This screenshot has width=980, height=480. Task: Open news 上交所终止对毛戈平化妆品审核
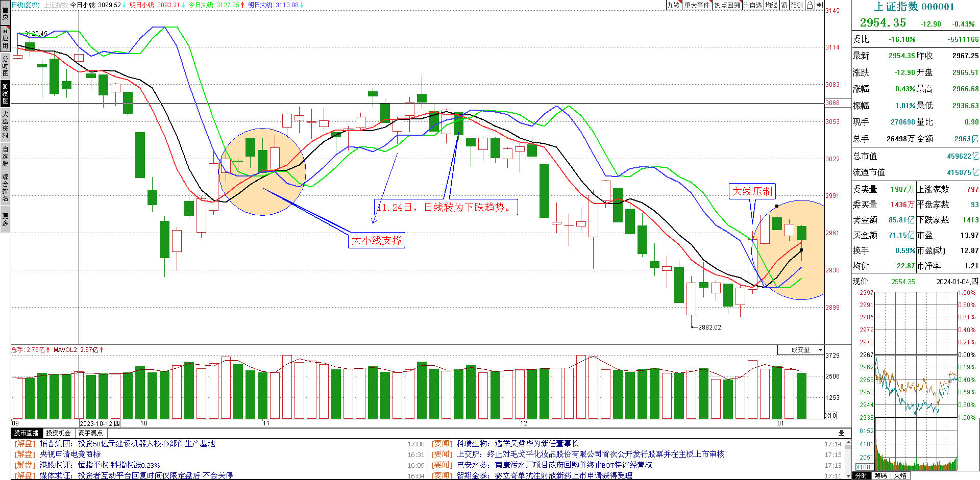[591, 454]
